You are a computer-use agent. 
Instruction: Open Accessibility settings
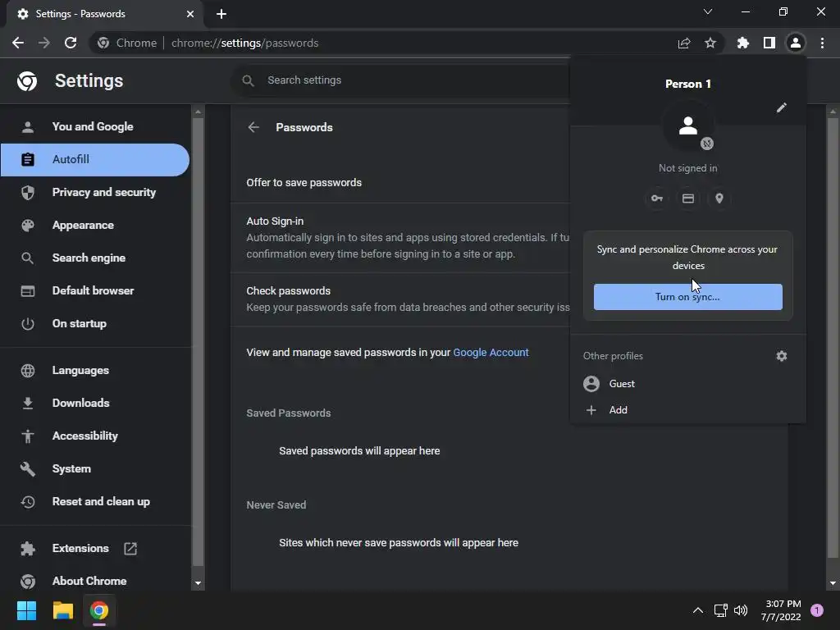click(95, 436)
